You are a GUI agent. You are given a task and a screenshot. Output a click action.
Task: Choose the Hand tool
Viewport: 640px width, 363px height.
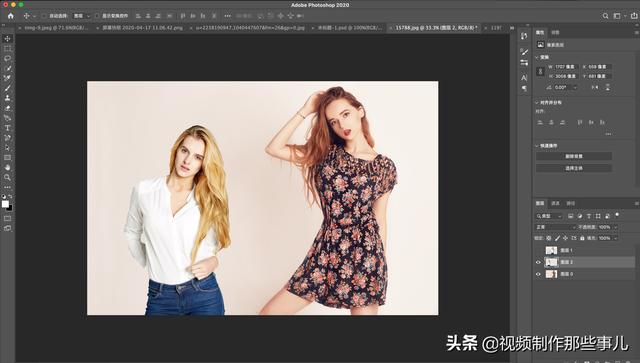pyautogui.click(x=7, y=167)
